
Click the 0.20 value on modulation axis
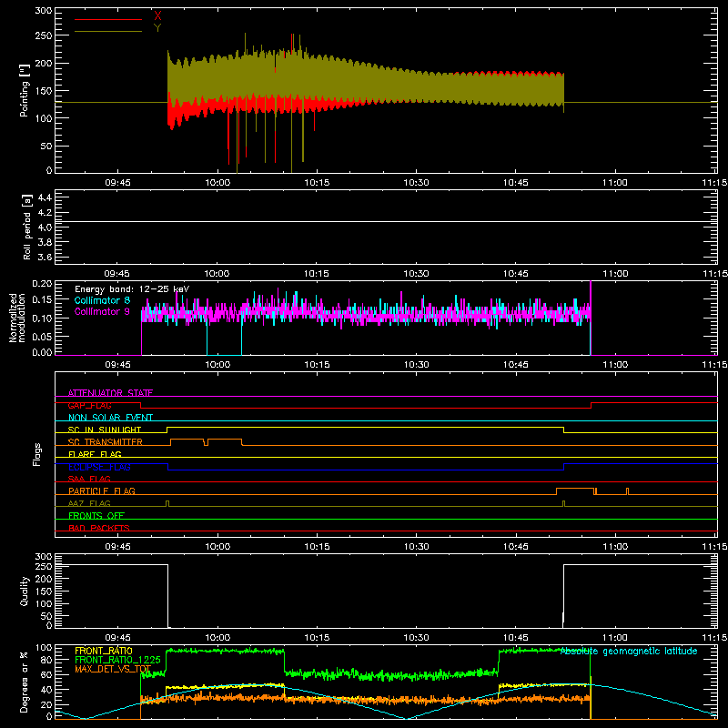point(42,284)
